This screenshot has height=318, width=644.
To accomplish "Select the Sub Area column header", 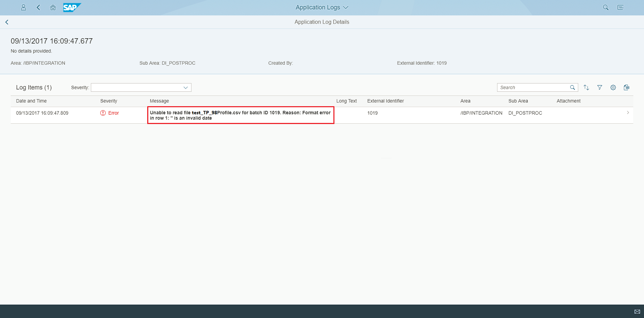I will click(518, 101).
